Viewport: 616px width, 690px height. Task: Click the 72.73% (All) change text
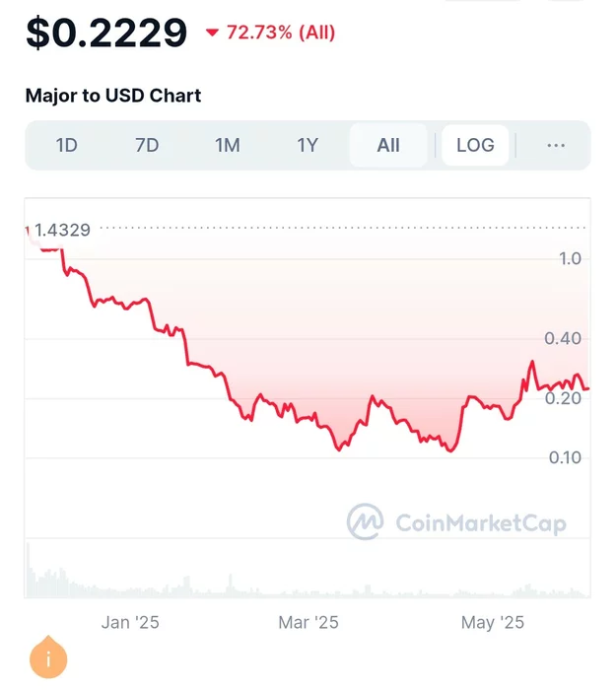pos(281,33)
